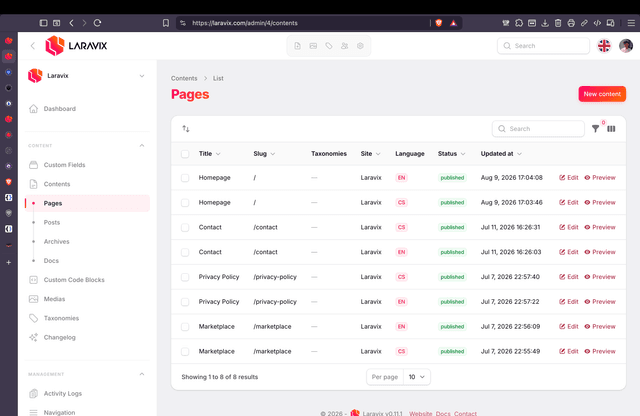The image size is (640, 416).
Task: Collapse the Content sidebar section
Action: point(142,145)
